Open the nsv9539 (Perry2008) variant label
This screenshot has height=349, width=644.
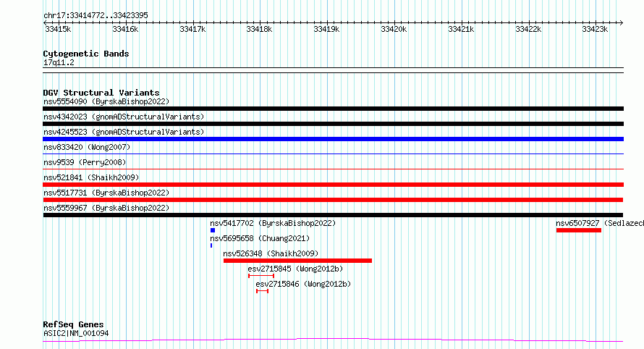[x=85, y=162]
